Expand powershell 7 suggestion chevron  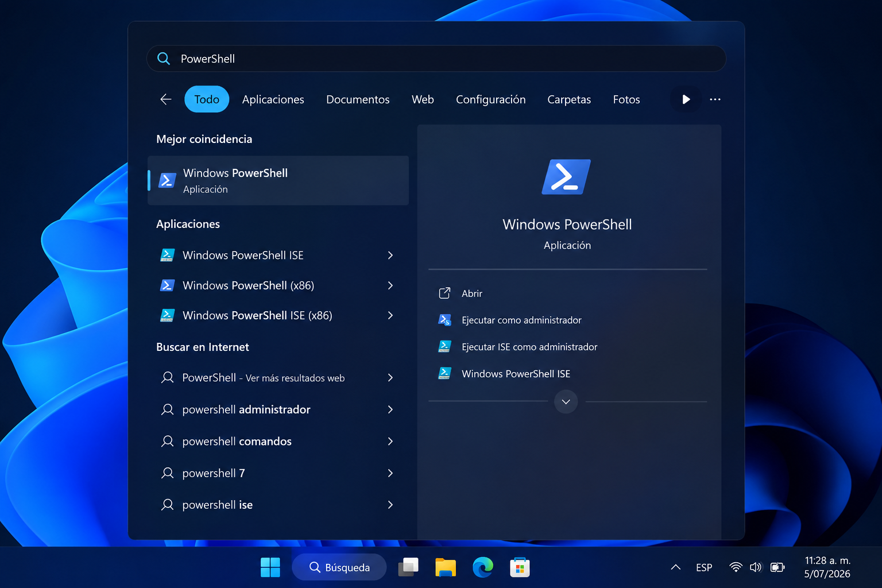[x=390, y=473]
